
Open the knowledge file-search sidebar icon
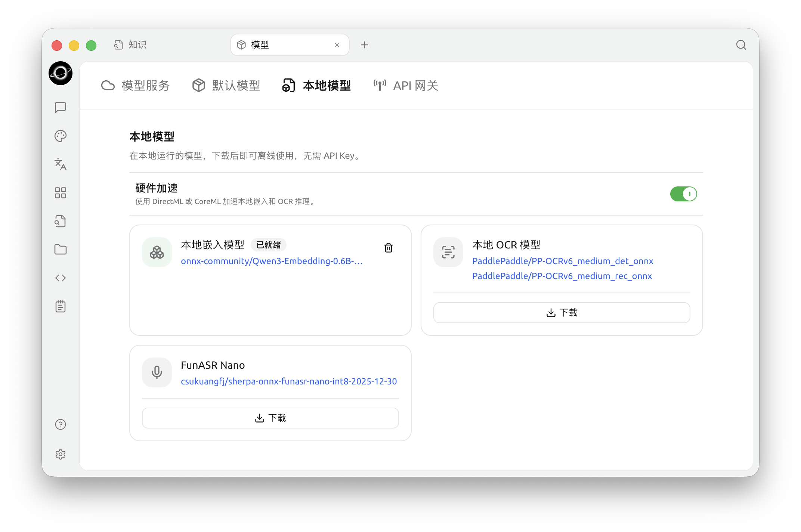coord(60,221)
